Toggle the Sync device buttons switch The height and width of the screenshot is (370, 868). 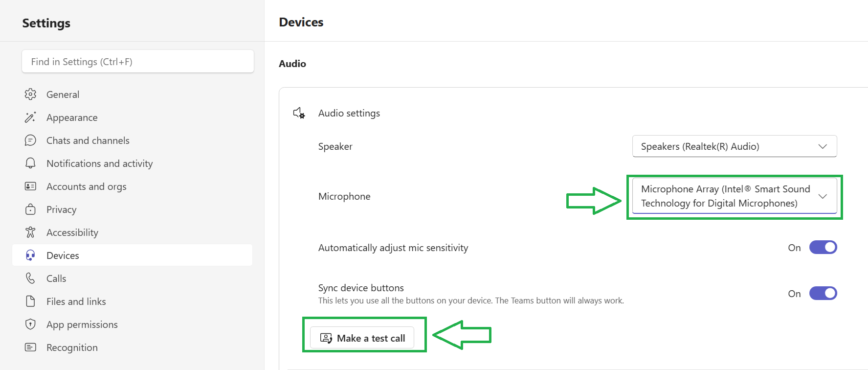click(823, 293)
